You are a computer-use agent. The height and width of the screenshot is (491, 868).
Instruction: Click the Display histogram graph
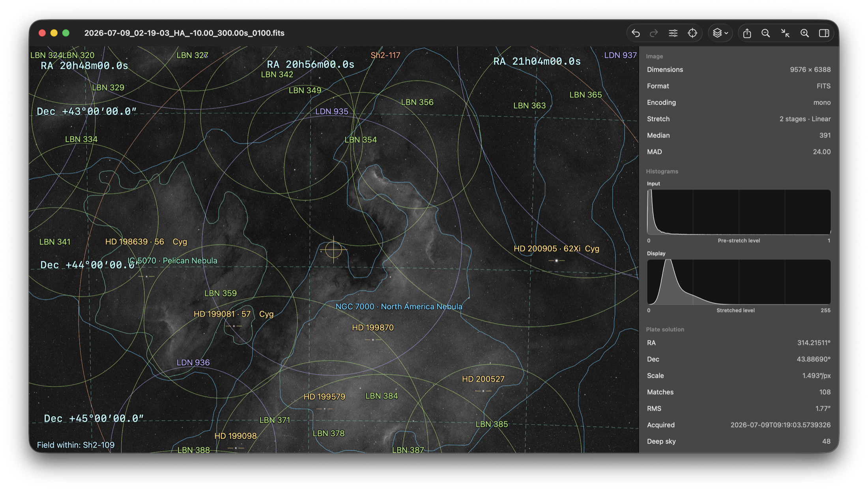pos(739,282)
